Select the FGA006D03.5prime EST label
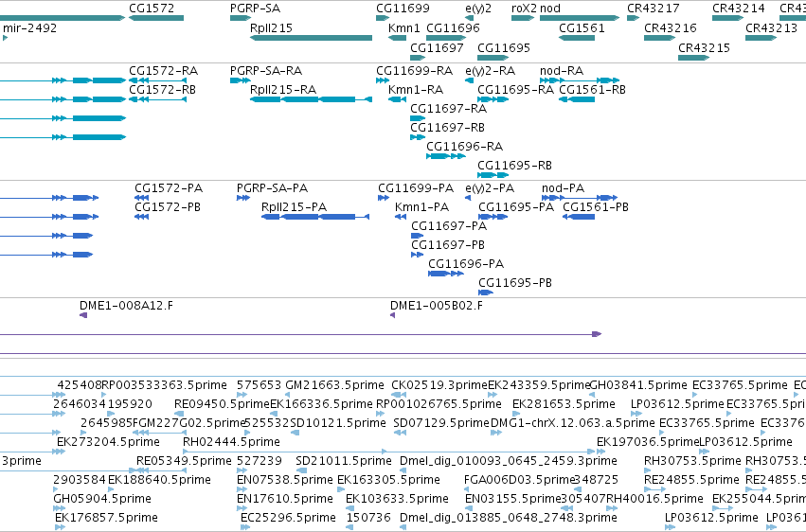806x532 pixels. pyautogui.click(x=519, y=480)
